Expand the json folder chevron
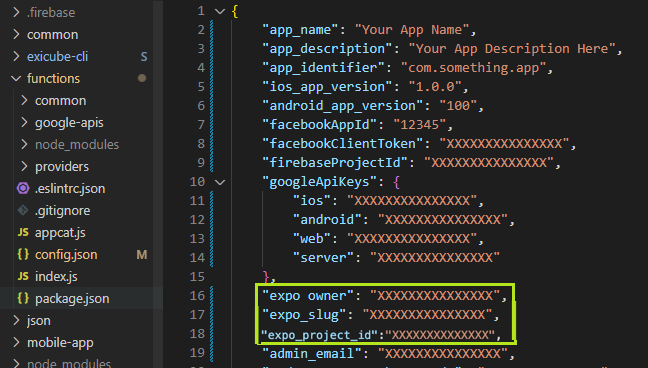Screen dimensions: 648x368 coord(16,320)
